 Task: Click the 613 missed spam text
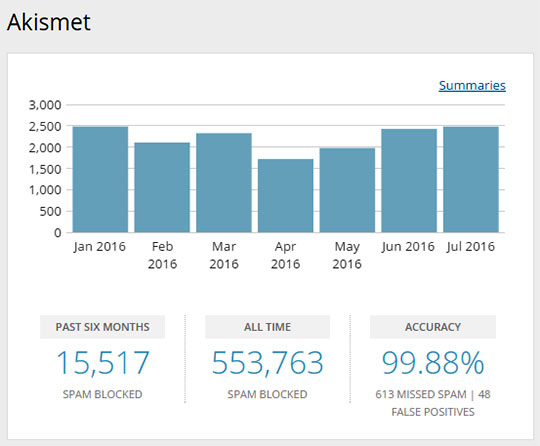coord(421,394)
